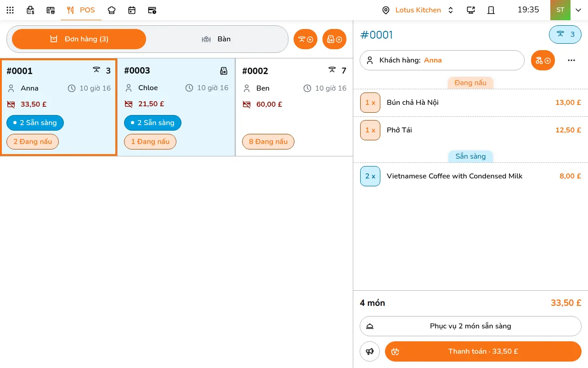This screenshot has height=368, width=588.
Task: Expand the Lotus Kitchen location selector
Action: (x=418, y=10)
